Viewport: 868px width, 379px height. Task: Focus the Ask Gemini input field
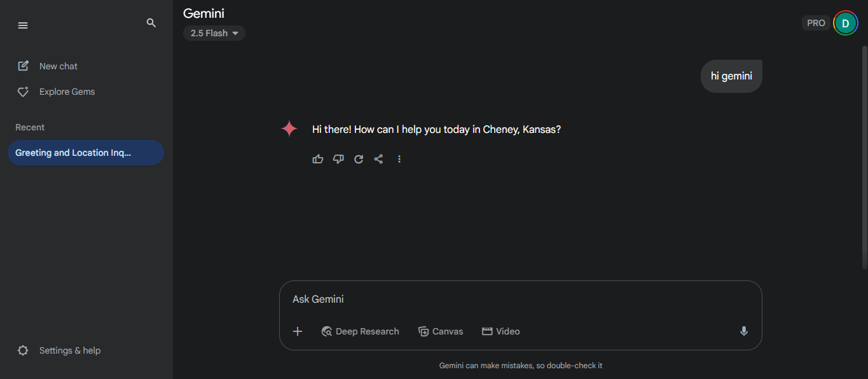pyautogui.click(x=520, y=299)
